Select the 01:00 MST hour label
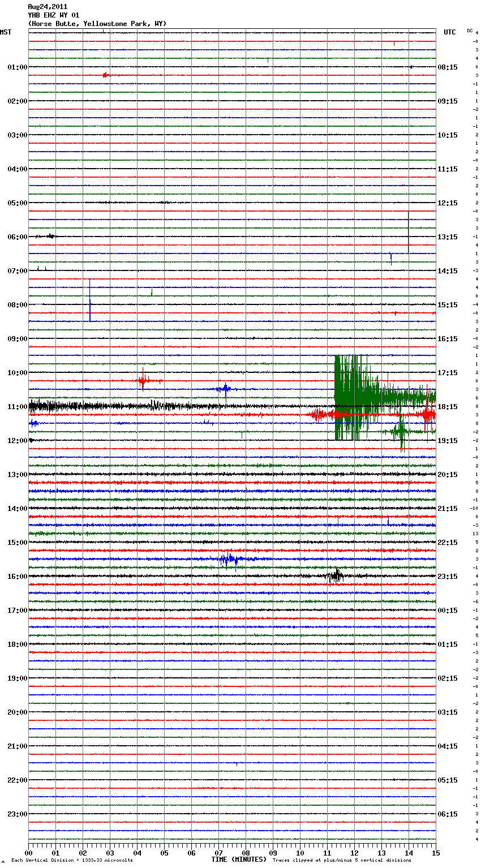The width and height of the screenshot is (481, 868). tap(17, 67)
